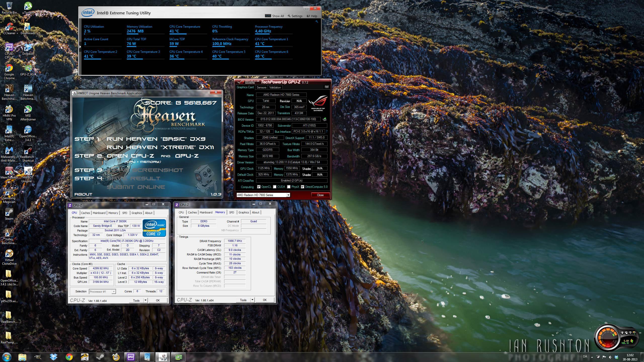Image resolution: width=644 pixels, height=362 pixels.
Task: Expand the Intel XTU left side panel arrow
Action: click(x=80, y=47)
